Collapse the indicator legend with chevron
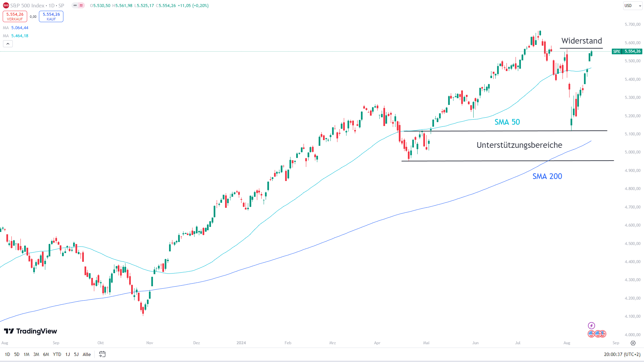The height and width of the screenshot is (362, 644). tap(8, 44)
